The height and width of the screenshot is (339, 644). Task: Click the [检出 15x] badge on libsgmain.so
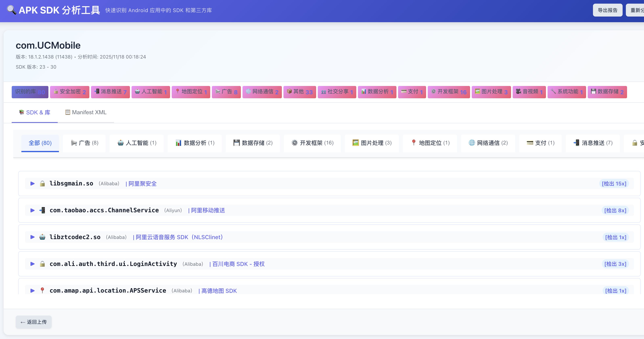coord(613,183)
